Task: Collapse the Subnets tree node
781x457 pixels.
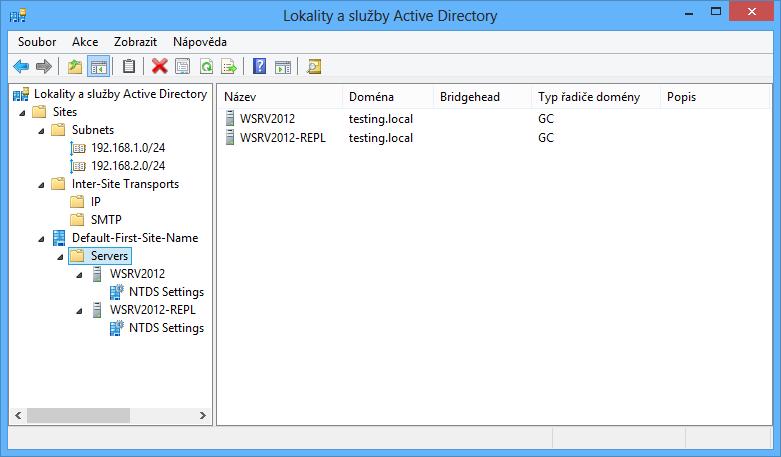Action: 41,131
